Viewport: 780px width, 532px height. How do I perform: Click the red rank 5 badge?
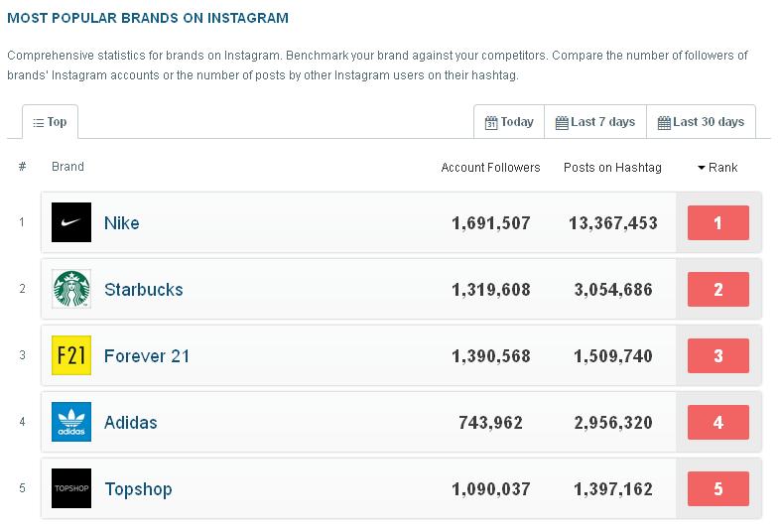pos(717,489)
